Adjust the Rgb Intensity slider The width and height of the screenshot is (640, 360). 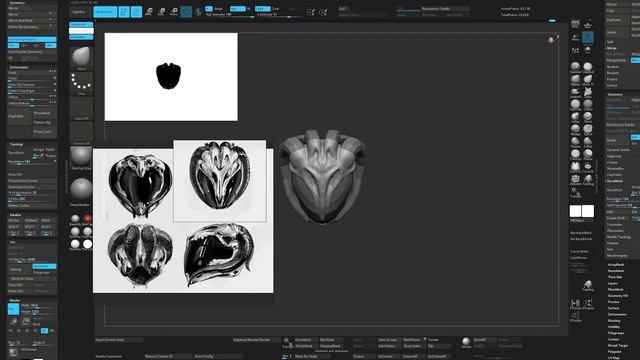pyautogui.click(x=230, y=15)
